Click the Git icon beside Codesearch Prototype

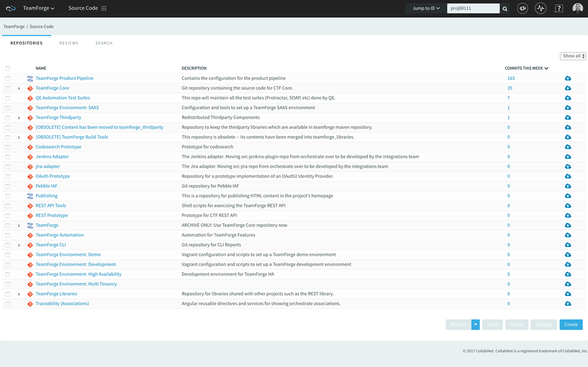(x=30, y=147)
